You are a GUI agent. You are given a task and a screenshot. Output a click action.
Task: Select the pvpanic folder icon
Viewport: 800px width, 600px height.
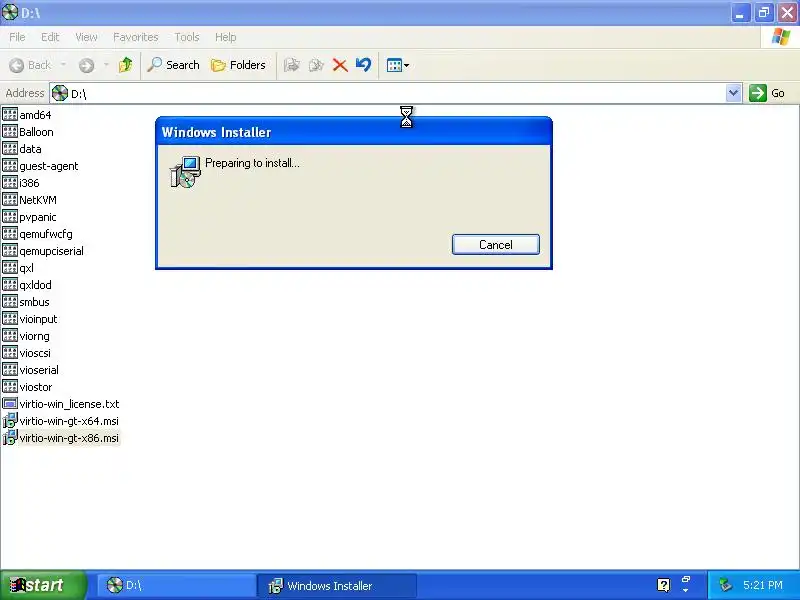click(10, 216)
